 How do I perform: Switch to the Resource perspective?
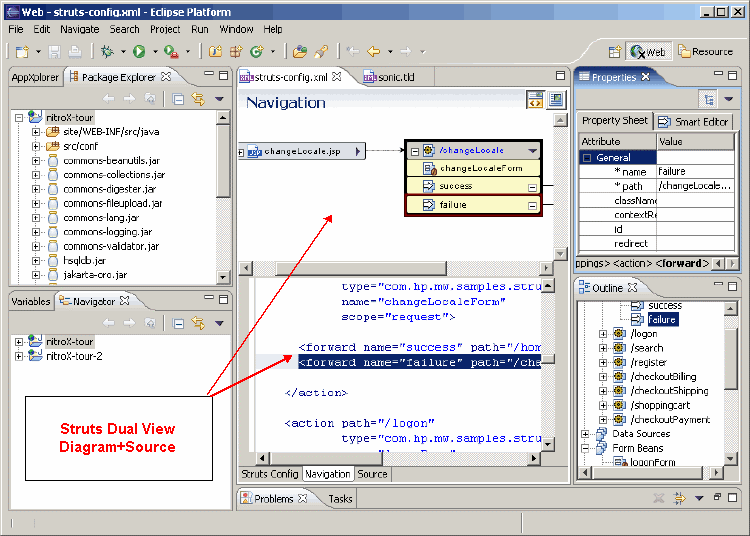pos(706,52)
